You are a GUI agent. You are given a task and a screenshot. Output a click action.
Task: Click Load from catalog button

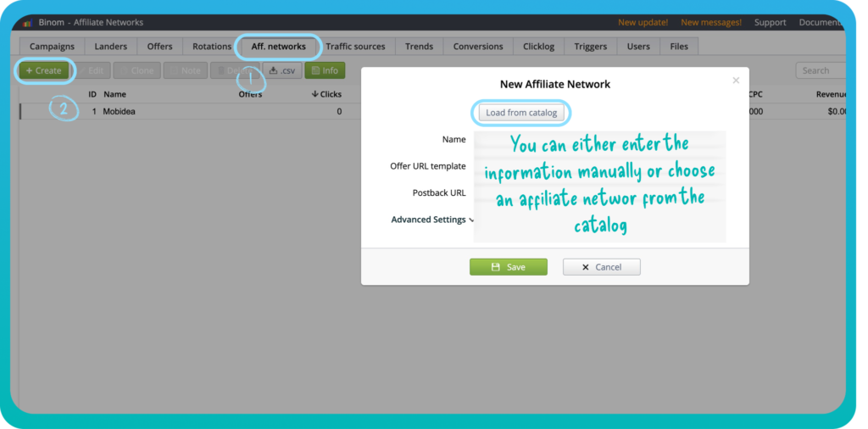click(521, 113)
